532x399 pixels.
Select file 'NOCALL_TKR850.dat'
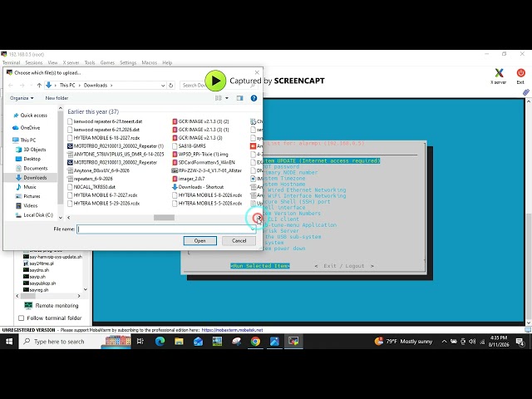pos(91,187)
